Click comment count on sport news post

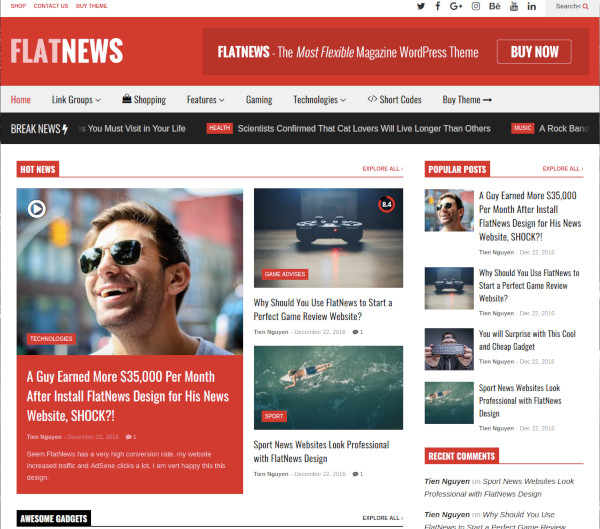point(357,474)
